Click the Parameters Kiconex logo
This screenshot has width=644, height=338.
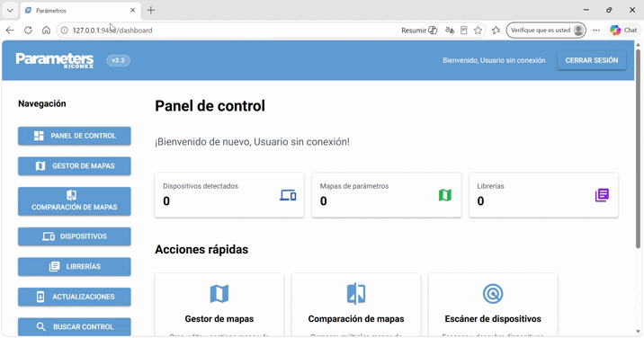[55, 60]
